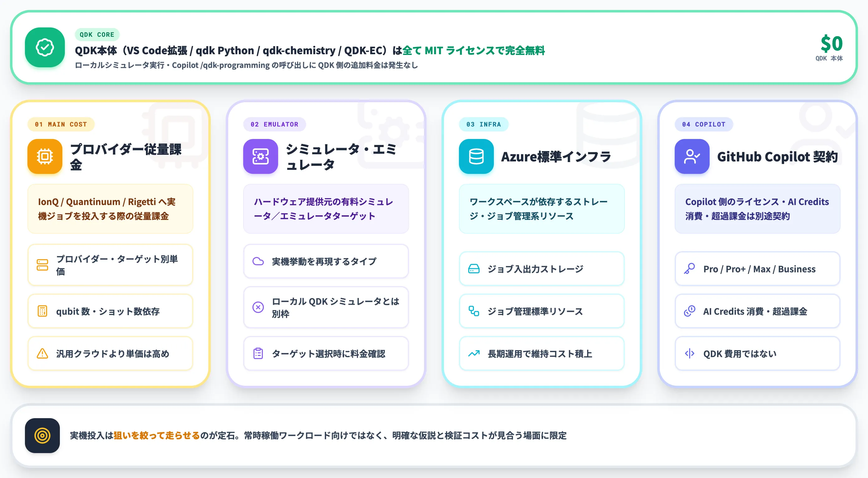Click the ワークスペースが依存するストレージ description box
The height and width of the screenshot is (478, 868).
[542, 209]
